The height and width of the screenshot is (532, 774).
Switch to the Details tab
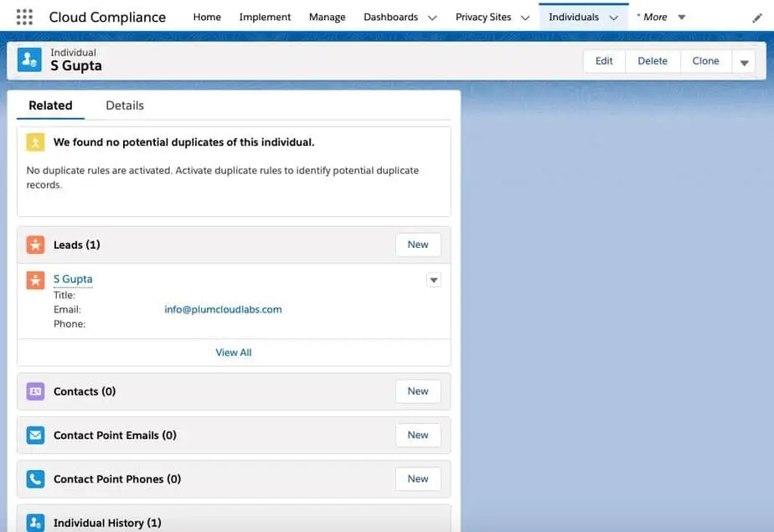(x=124, y=105)
